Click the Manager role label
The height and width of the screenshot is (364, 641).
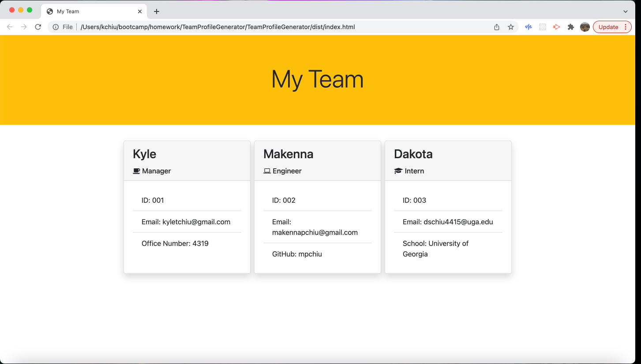click(x=157, y=171)
